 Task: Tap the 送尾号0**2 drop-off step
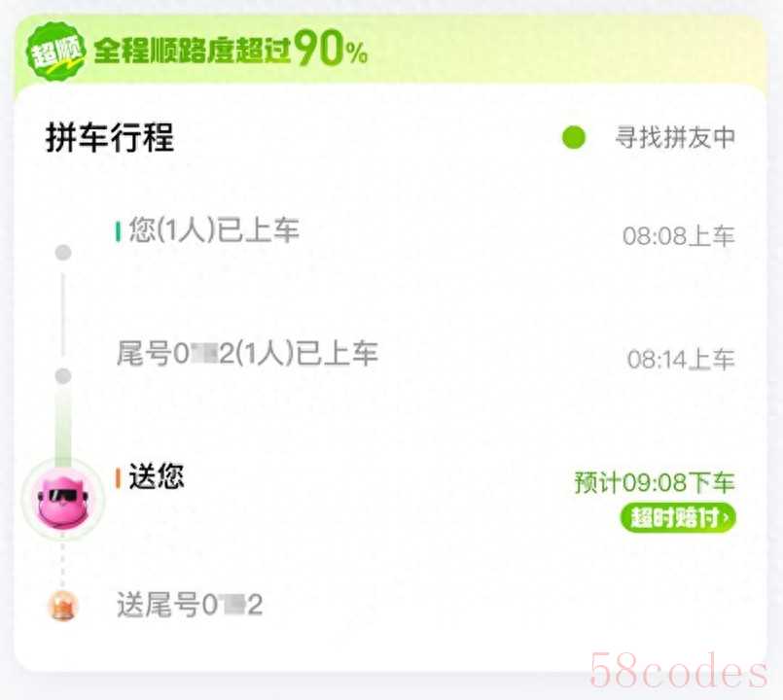190,605
